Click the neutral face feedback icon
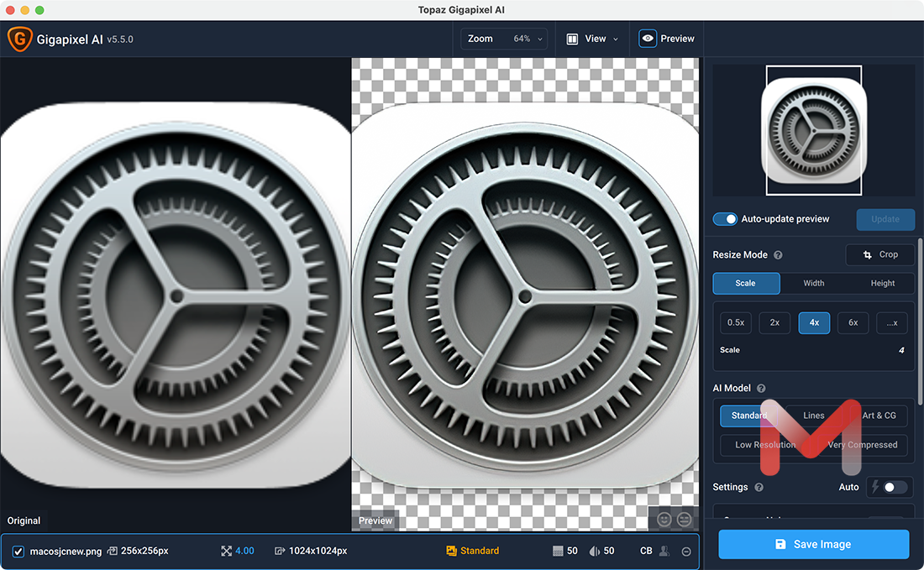This screenshot has height=570, width=924. pyautogui.click(x=684, y=520)
